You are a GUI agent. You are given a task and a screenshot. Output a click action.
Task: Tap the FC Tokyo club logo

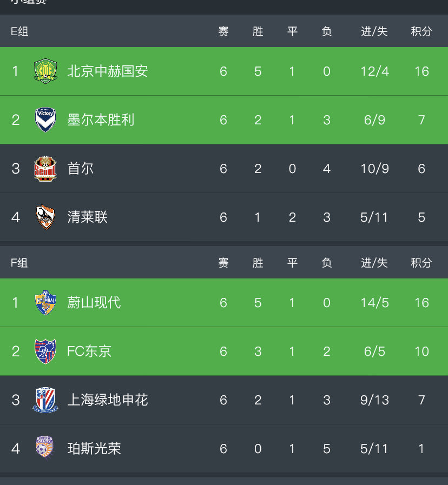tap(45, 351)
